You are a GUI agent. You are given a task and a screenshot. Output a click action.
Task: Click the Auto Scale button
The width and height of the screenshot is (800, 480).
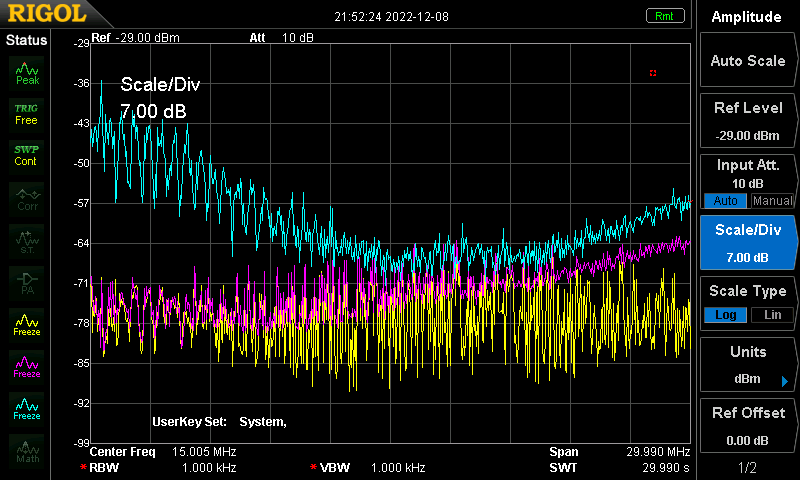747,60
